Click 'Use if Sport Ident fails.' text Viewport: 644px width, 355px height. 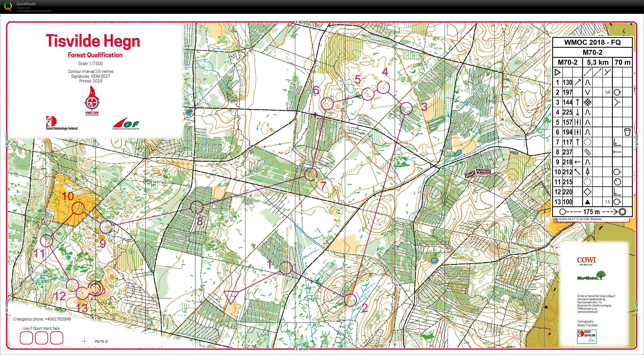pyautogui.click(x=42, y=328)
